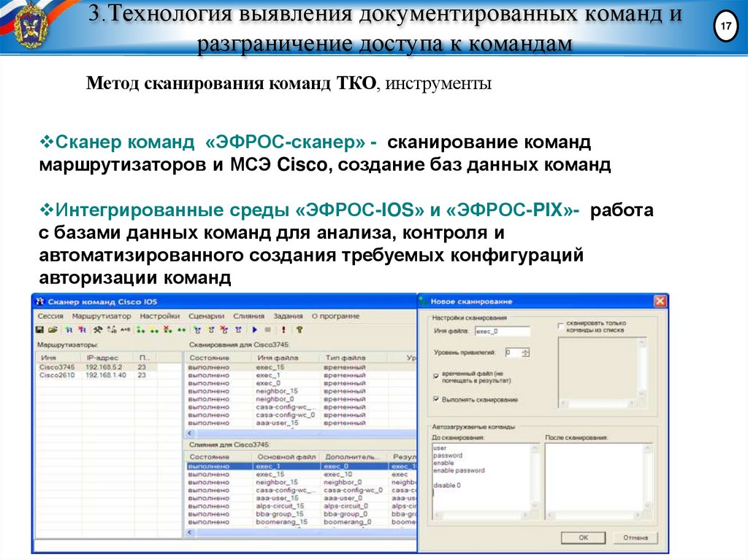748x560 pixels.
Task: Open the Сценарии menu
Action: coord(207,317)
